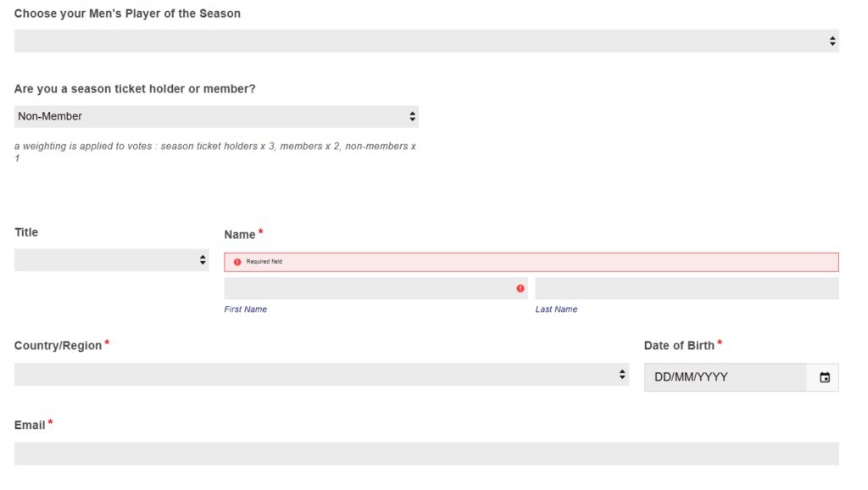Expand the Title select box
868x490 pixels.
click(x=111, y=259)
